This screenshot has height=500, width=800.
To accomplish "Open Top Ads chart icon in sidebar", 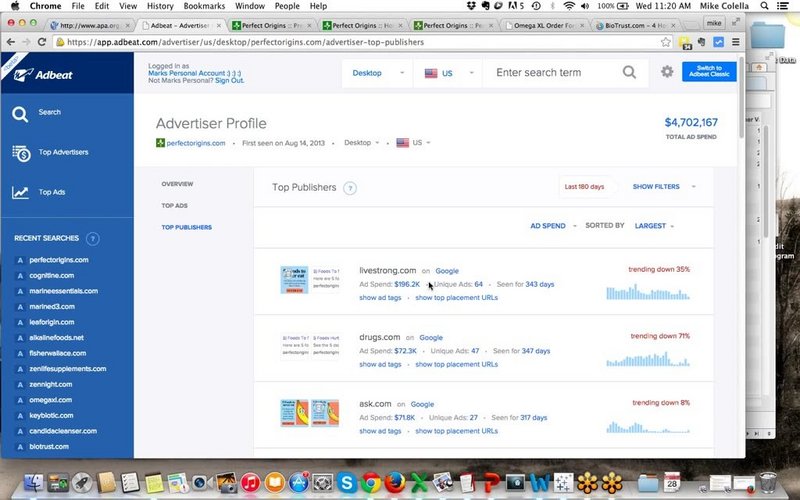I will tap(20, 192).
